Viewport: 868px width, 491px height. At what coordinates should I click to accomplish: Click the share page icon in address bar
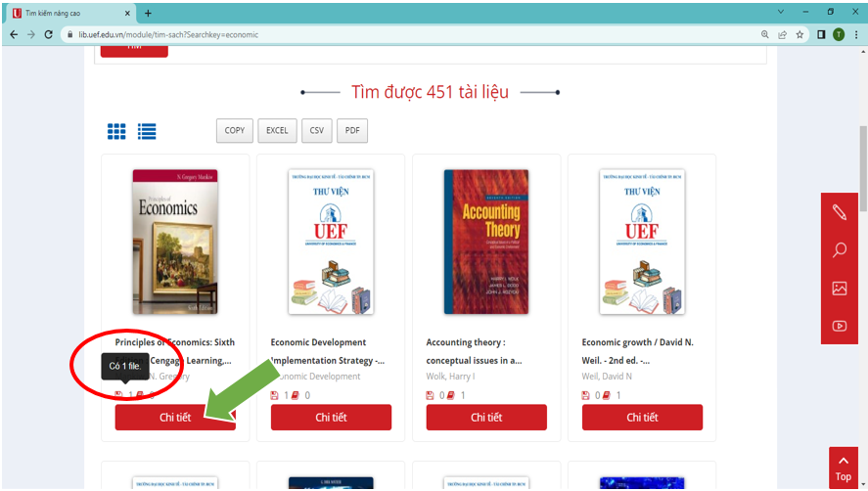pos(782,34)
